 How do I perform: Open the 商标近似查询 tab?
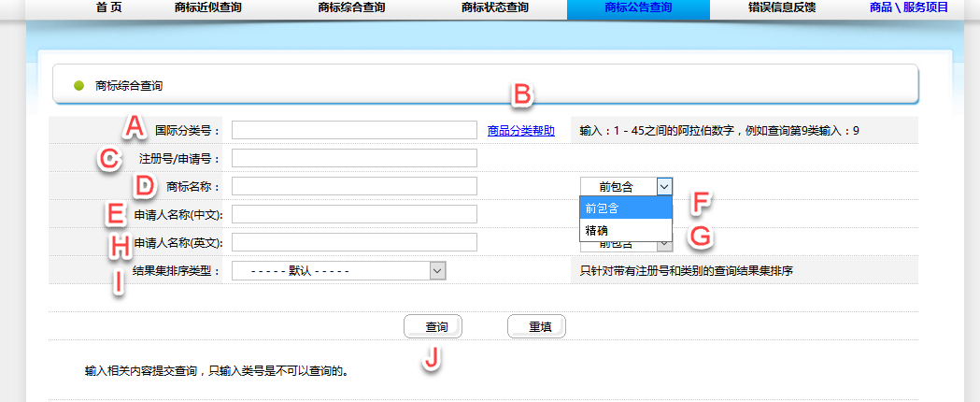[x=207, y=8]
